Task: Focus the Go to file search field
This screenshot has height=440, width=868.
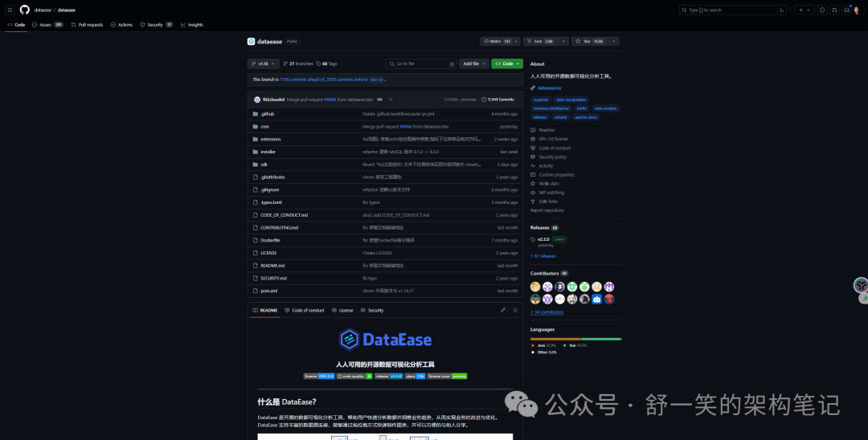Action: pos(420,63)
